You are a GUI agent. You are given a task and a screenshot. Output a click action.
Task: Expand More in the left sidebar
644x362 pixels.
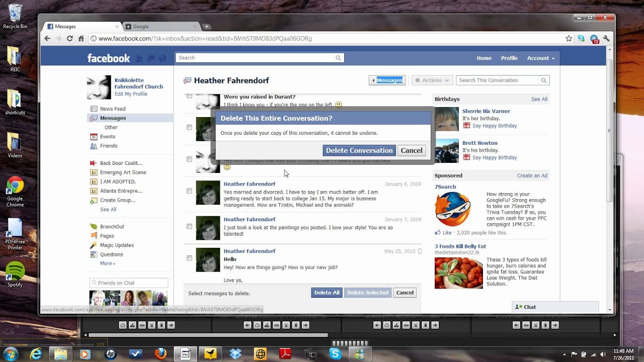coord(108,263)
